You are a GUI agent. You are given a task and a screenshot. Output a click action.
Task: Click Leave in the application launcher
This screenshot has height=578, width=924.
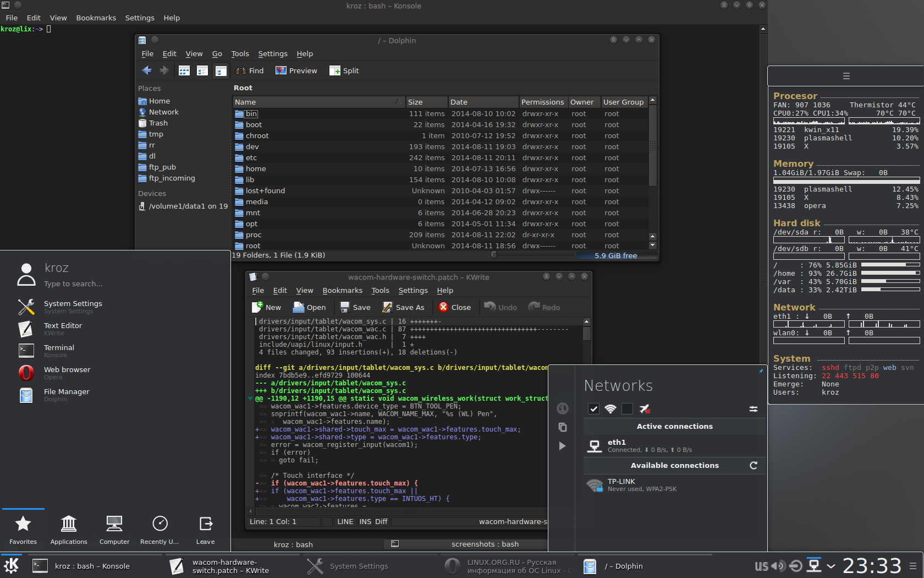(x=205, y=530)
